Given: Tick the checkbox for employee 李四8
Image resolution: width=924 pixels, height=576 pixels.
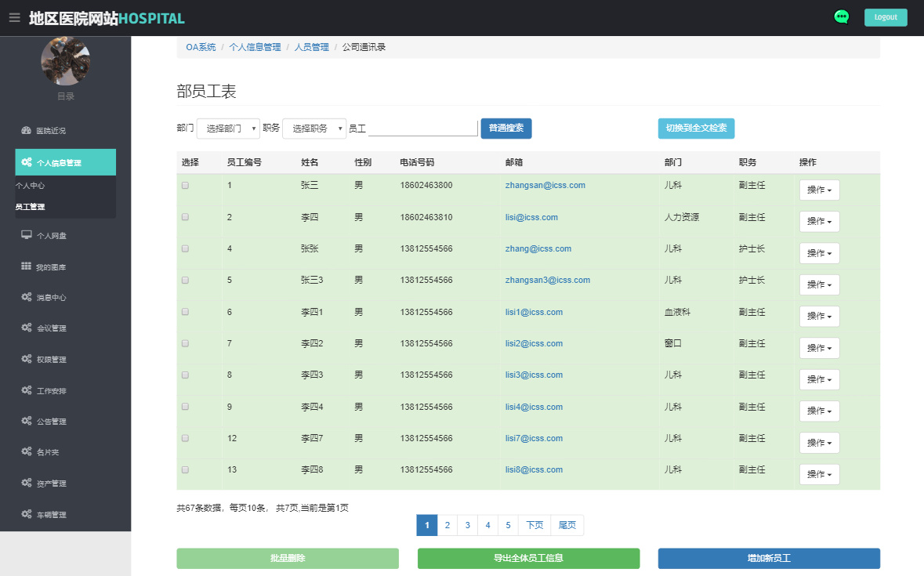Looking at the screenshot, I should pyautogui.click(x=186, y=470).
